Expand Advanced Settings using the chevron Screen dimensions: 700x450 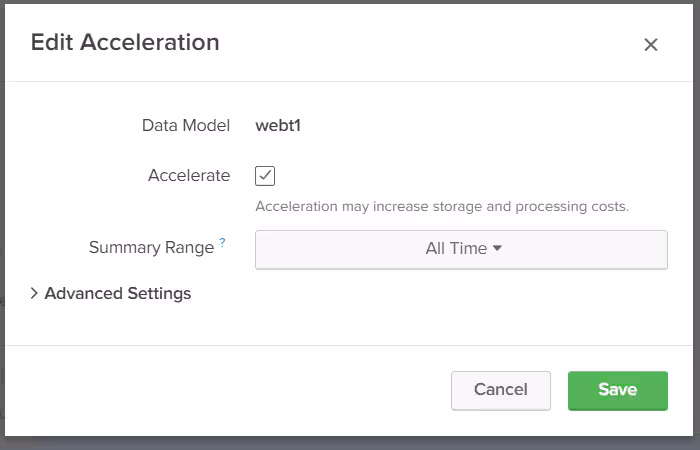pyautogui.click(x=34, y=294)
